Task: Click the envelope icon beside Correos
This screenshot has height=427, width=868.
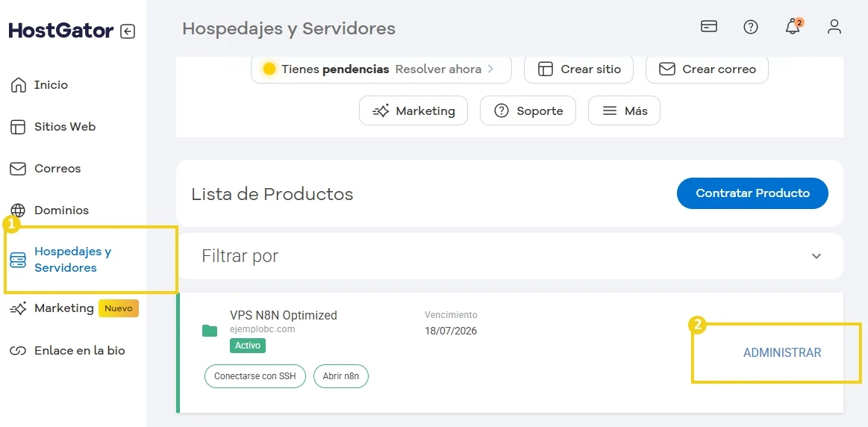Action: 18,169
